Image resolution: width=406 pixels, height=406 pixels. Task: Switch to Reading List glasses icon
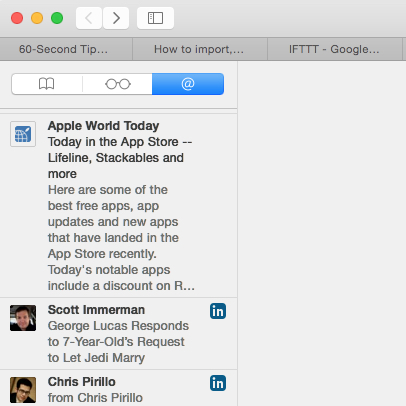click(x=118, y=84)
